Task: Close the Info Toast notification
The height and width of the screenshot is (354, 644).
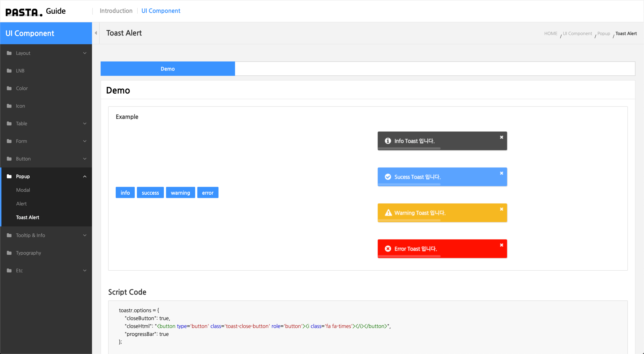Action: pos(501,137)
